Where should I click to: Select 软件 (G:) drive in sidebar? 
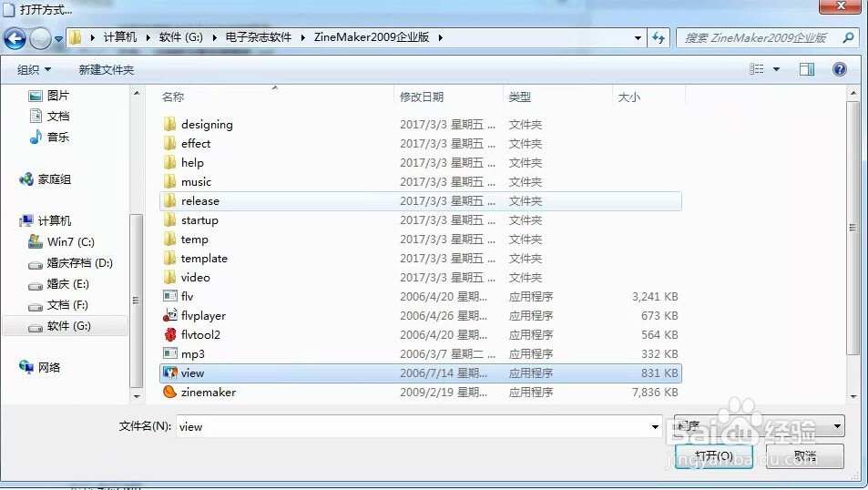point(66,325)
